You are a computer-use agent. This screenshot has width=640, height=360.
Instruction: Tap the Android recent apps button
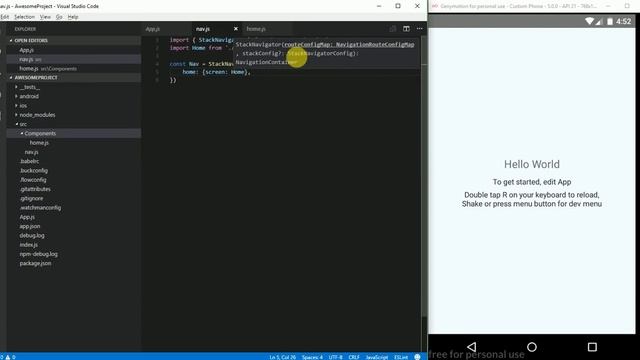tap(592, 347)
